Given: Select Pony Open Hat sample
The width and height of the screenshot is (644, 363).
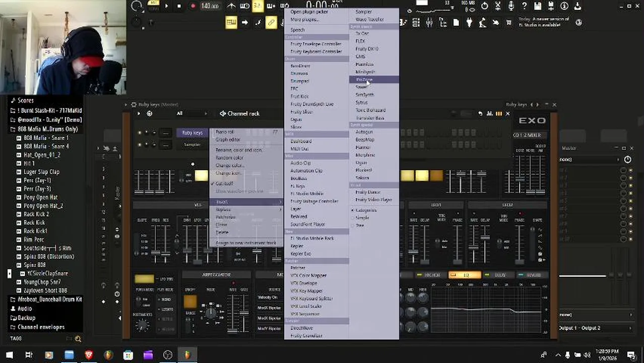Looking at the screenshot, I should pos(40,197).
